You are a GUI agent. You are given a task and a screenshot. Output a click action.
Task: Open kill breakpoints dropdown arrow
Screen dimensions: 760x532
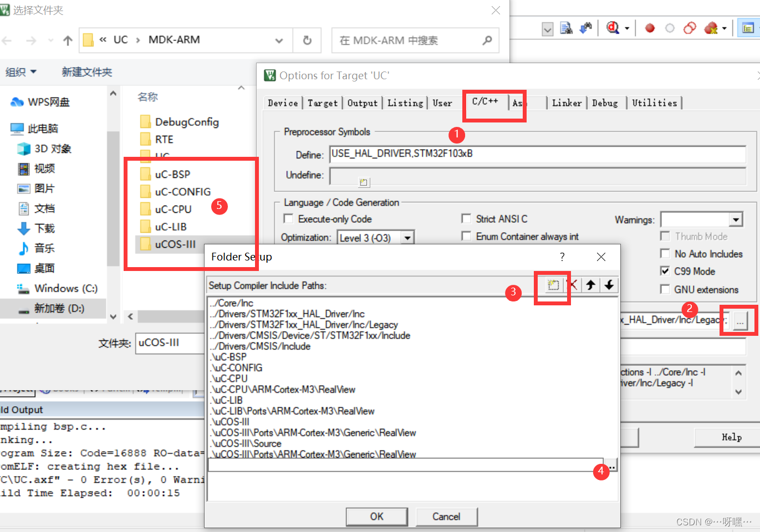(x=724, y=28)
